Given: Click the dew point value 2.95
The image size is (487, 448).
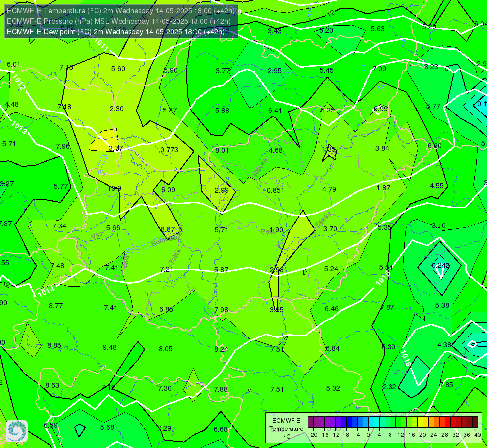Looking at the screenshot, I should coord(275,71).
